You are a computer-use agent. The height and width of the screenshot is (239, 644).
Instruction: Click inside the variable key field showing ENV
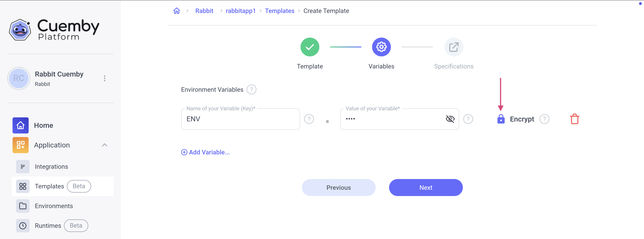coord(240,119)
